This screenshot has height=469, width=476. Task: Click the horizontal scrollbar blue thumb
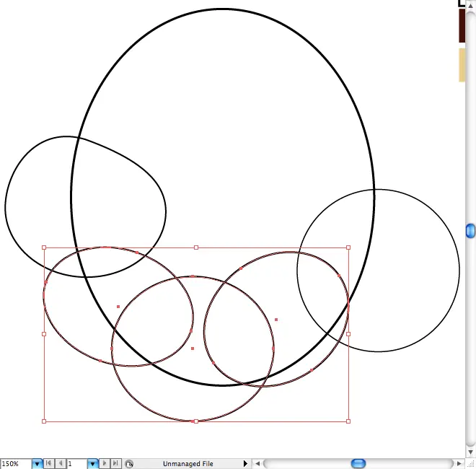[358, 463]
